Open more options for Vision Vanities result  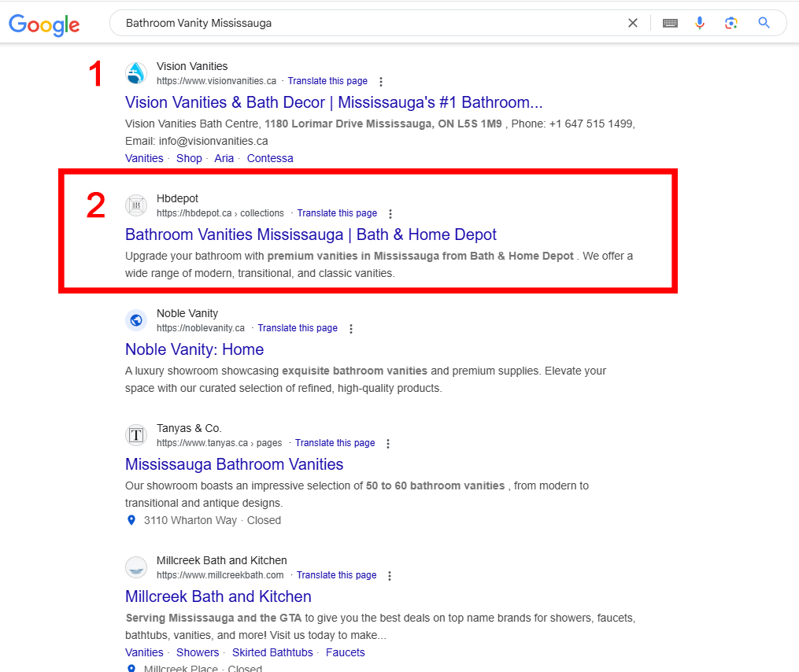[381, 82]
